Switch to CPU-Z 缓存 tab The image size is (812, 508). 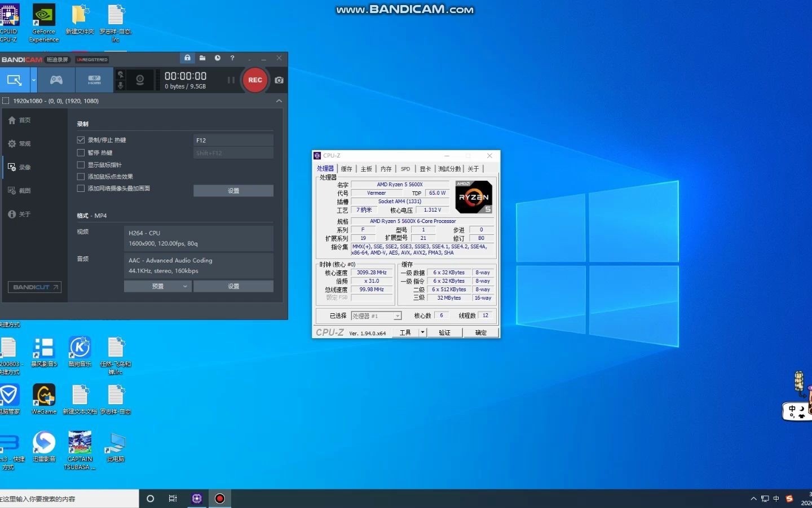[x=346, y=169]
